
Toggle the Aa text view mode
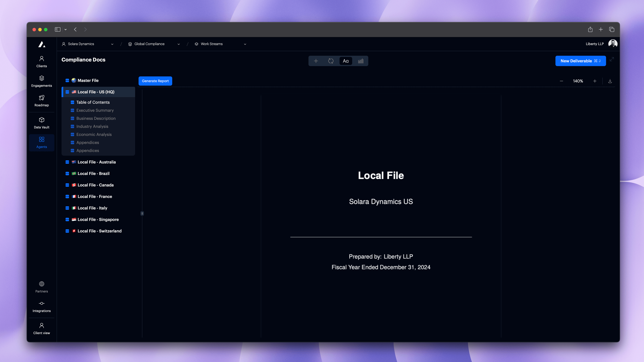tap(346, 61)
